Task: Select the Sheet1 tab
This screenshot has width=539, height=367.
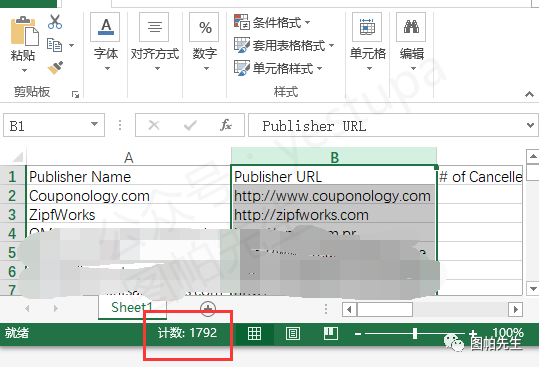Action: (x=132, y=307)
